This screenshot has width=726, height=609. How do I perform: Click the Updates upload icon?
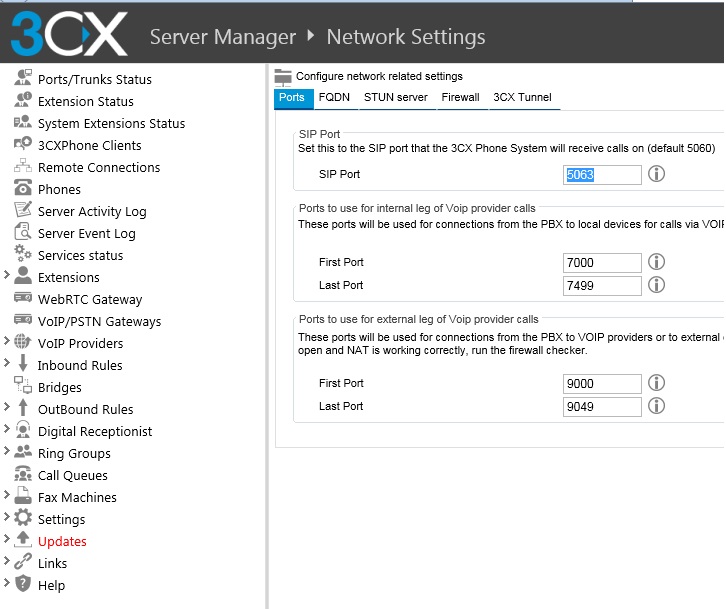23,539
